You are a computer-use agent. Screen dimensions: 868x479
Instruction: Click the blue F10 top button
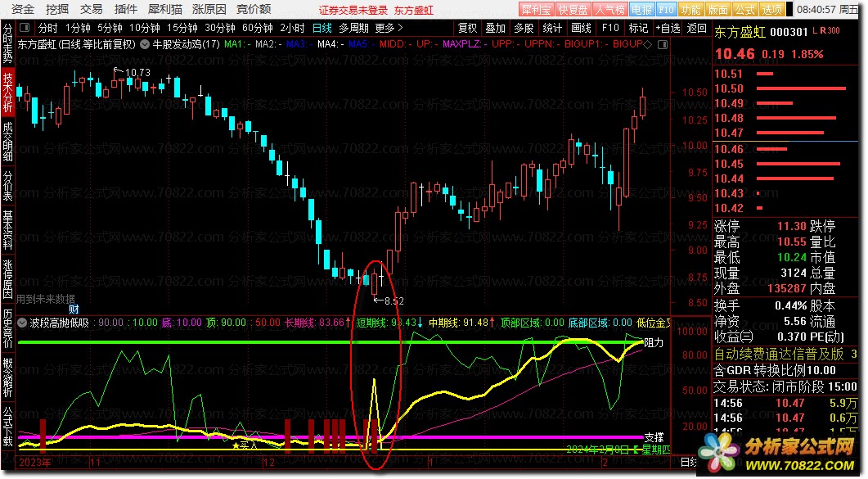(x=666, y=9)
